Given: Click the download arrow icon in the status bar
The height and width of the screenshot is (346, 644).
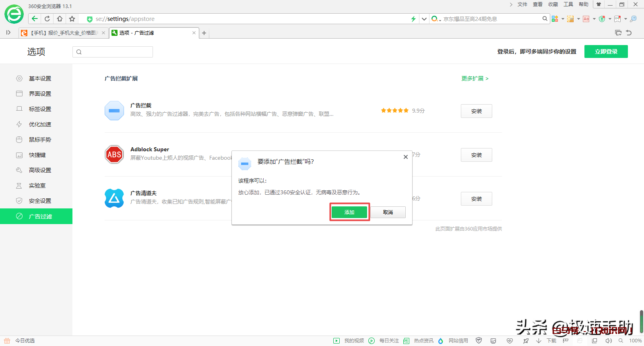Looking at the screenshot, I should pyautogui.click(x=539, y=341).
